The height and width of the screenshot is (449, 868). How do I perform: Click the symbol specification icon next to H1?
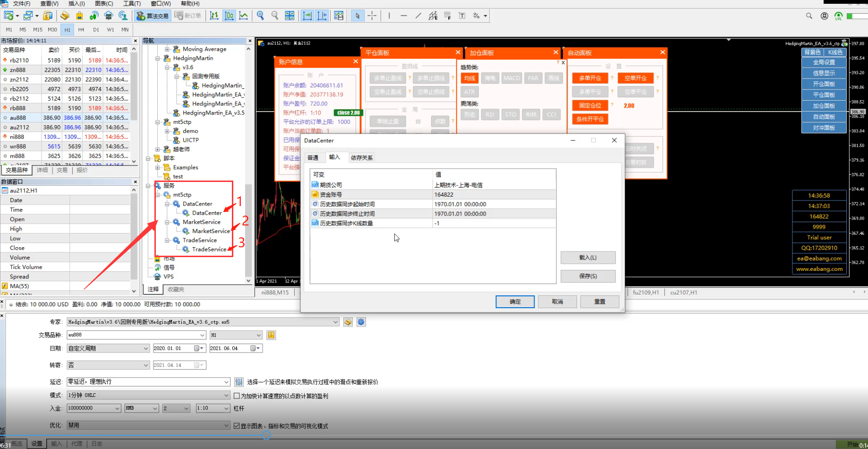271,335
